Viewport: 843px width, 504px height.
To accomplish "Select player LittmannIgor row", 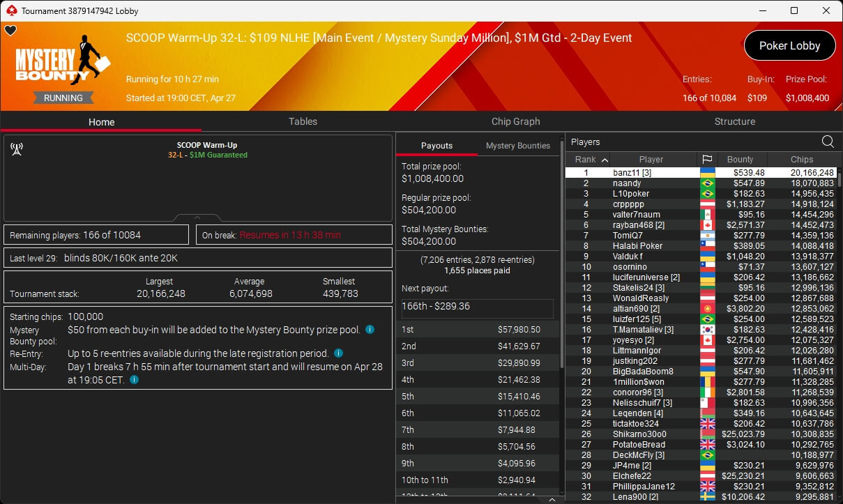I will coord(701,351).
